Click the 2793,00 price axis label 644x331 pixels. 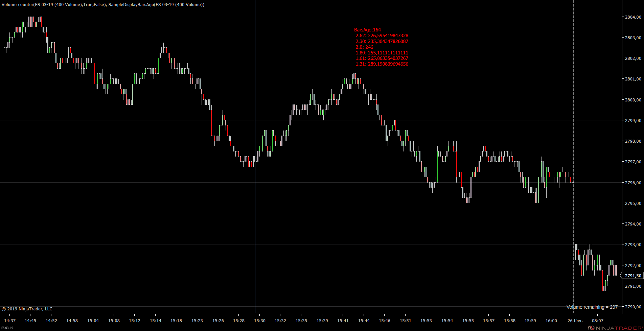[x=633, y=244]
